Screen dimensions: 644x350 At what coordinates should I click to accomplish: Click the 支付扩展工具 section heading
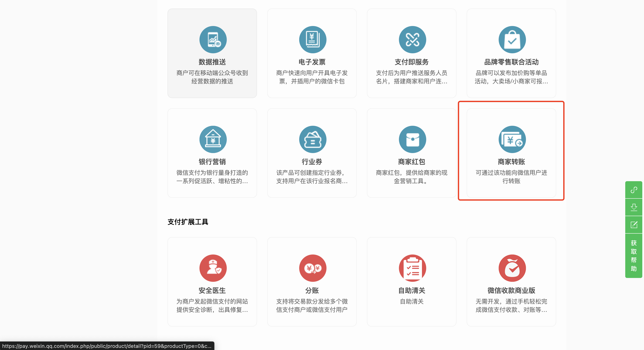[188, 222]
